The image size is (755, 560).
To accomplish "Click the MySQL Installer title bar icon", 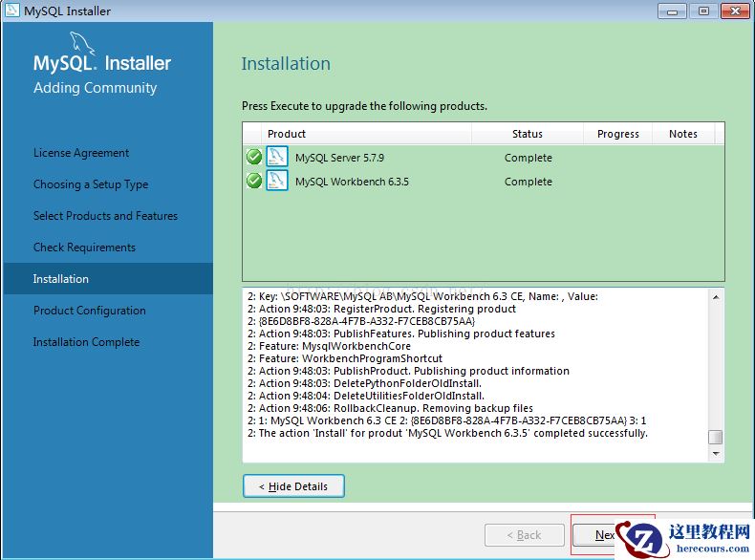I will (11, 11).
